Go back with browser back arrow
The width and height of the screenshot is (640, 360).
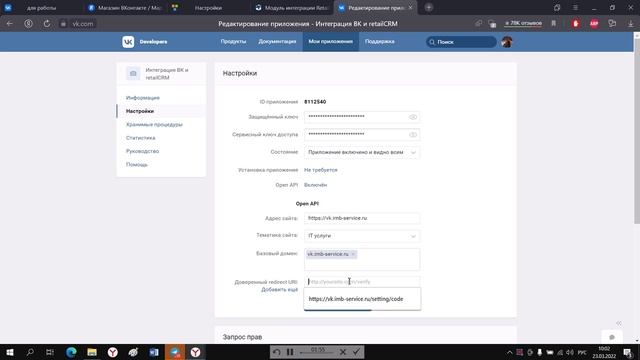pyautogui.click(x=9, y=24)
